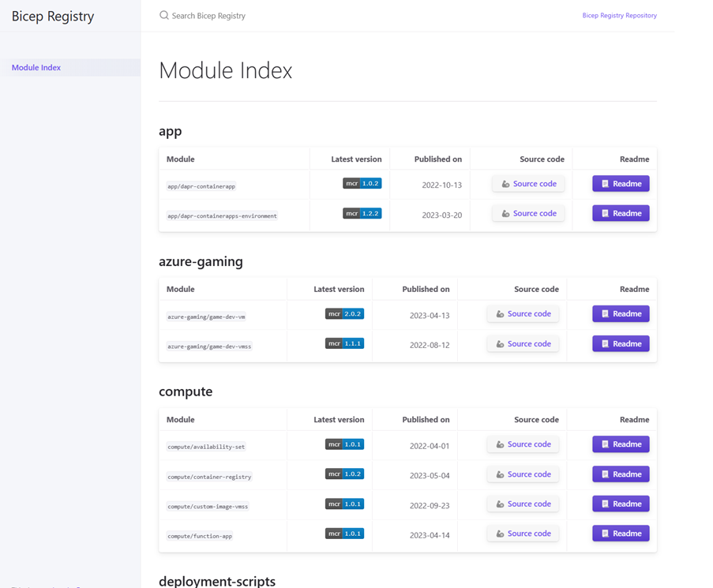713x588 pixels.
Task: Click the deployment-scripts section heading
Action: pos(217,581)
